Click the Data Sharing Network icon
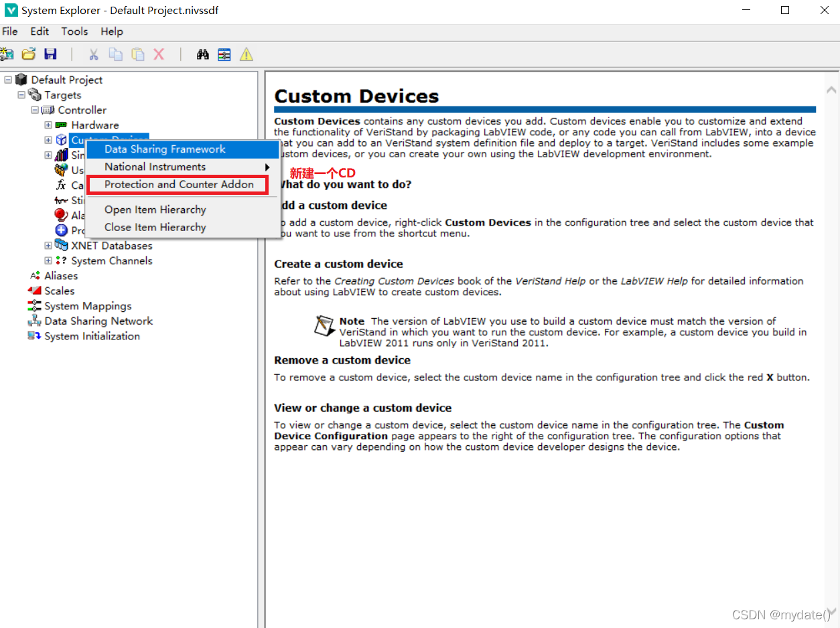This screenshot has height=628, width=840. click(35, 321)
